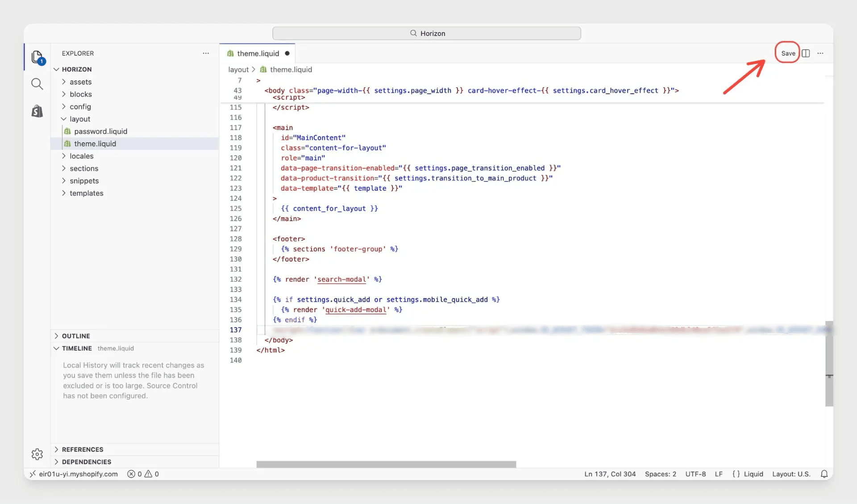
Task: Click the Horizon search command bar
Action: pyautogui.click(x=426, y=33)
